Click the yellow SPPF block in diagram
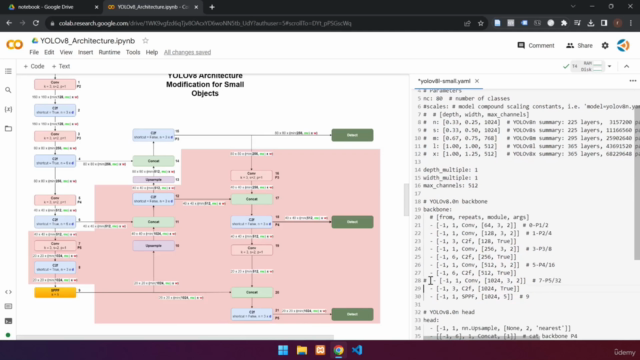Image resolution: width=640 pixels, height=360 pixels. pos(55,292)
